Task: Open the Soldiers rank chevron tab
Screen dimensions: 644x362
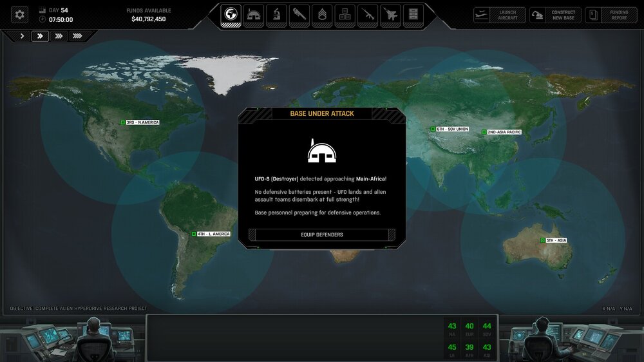Action: point(322,15)
